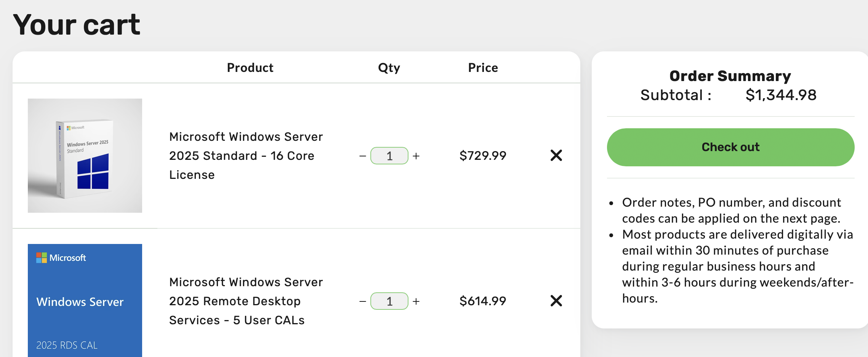
Task: Remove Windows Server 2025 Standard from cart
Action: click(556, 155)
